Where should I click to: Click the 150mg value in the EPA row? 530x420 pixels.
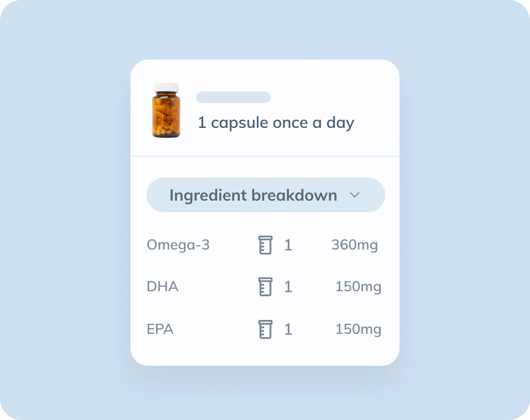(358, 329)
